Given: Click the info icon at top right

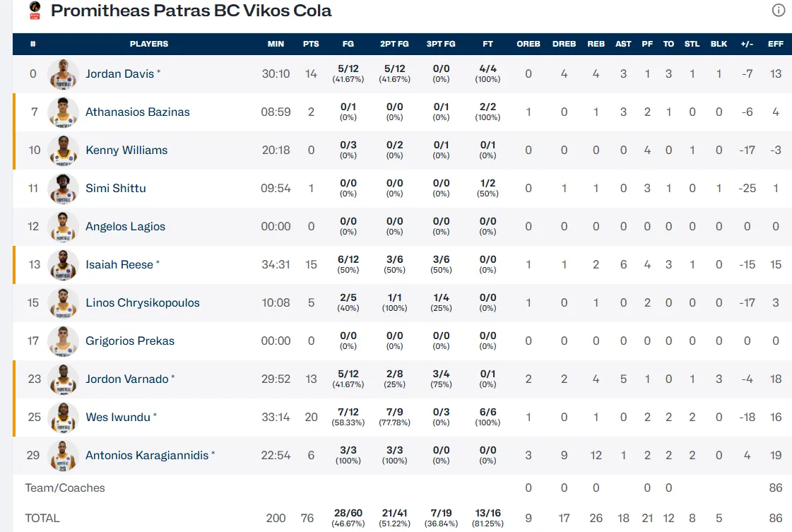Looking at the screenshot, I should coord(779,10).
